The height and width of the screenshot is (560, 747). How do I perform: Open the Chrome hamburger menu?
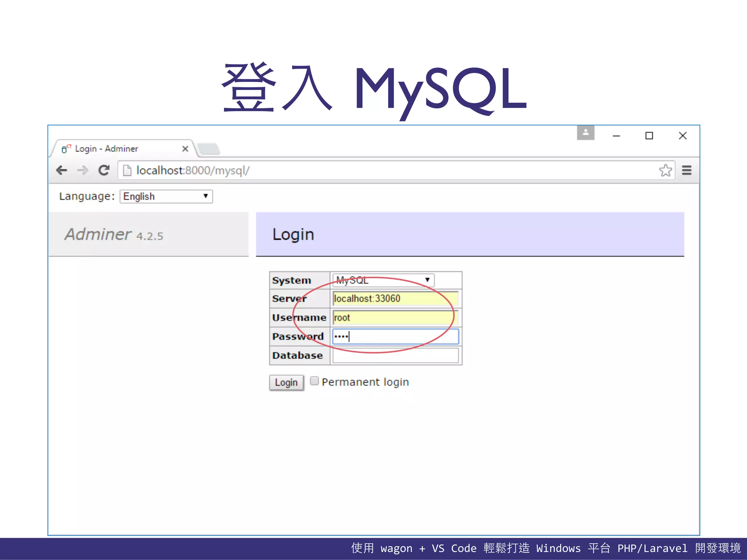(x=687, y=170)
